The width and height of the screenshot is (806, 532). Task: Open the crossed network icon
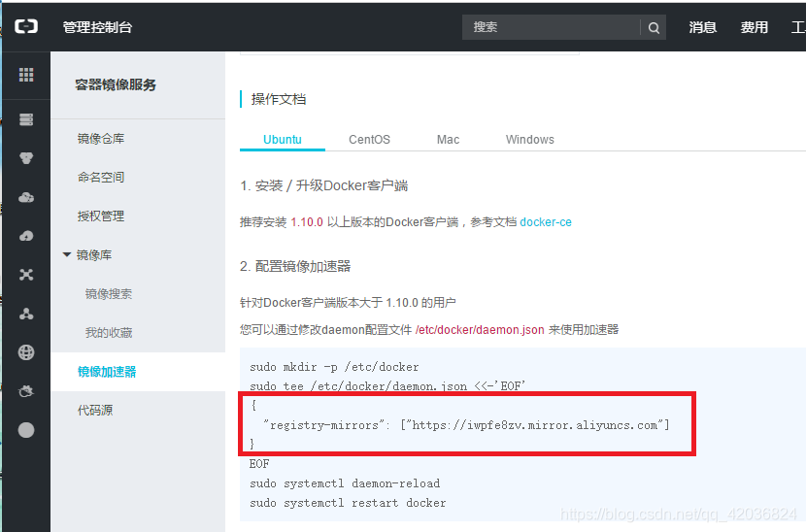tap(26, 275)
